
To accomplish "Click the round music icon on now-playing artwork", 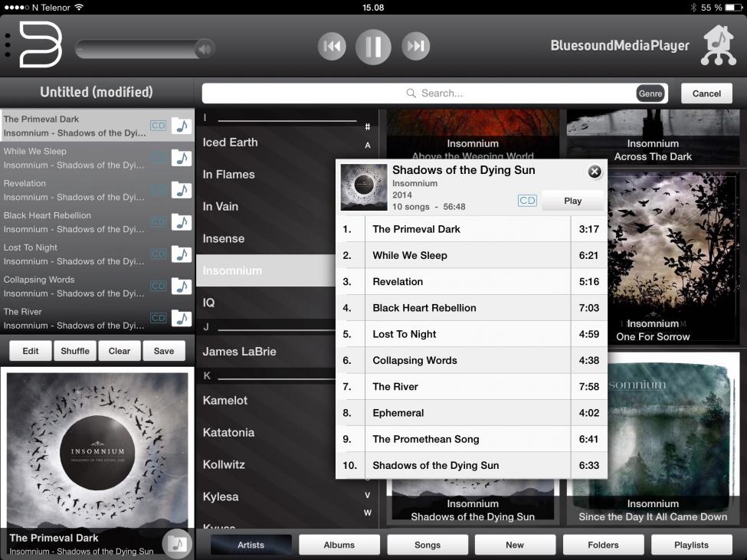I will pos(177,542).
